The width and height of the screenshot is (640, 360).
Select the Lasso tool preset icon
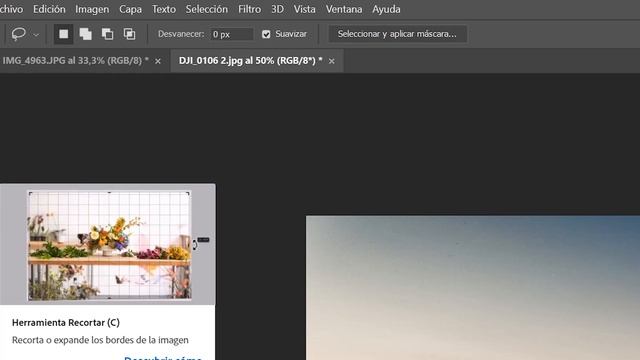point(19,34)
